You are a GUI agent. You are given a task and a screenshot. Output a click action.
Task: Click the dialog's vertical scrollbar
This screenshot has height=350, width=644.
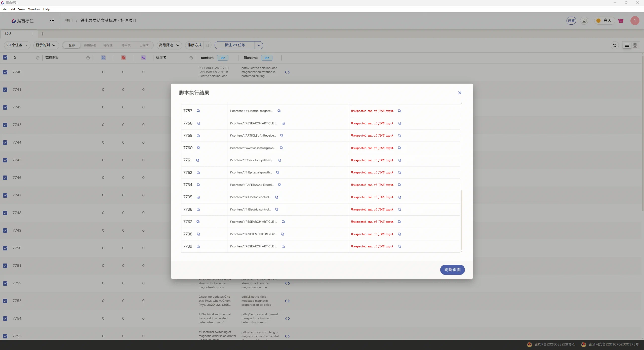click(462, 220)
